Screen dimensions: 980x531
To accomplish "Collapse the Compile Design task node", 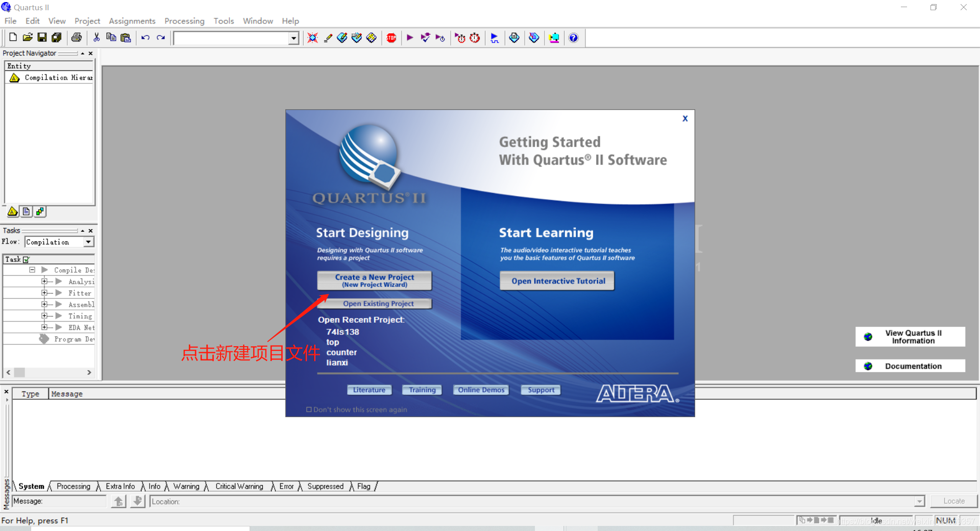I will click(32, 270).
